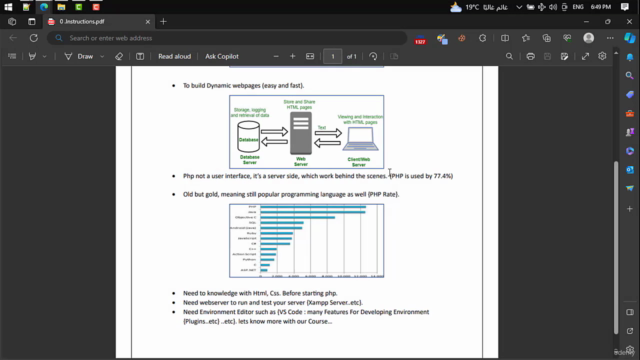Expand the highlight color dropdown arrow
640x360 pixels.
coord(44,56)
